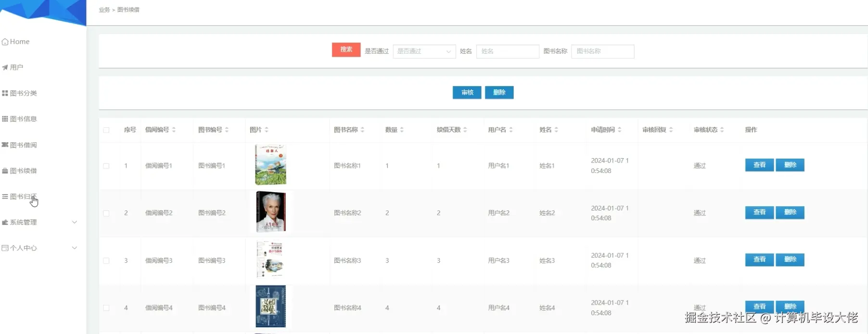The width and height of the screenshot is (868, 334).
Task: Click the blue 审核 button
Action: tap(467, 92)
